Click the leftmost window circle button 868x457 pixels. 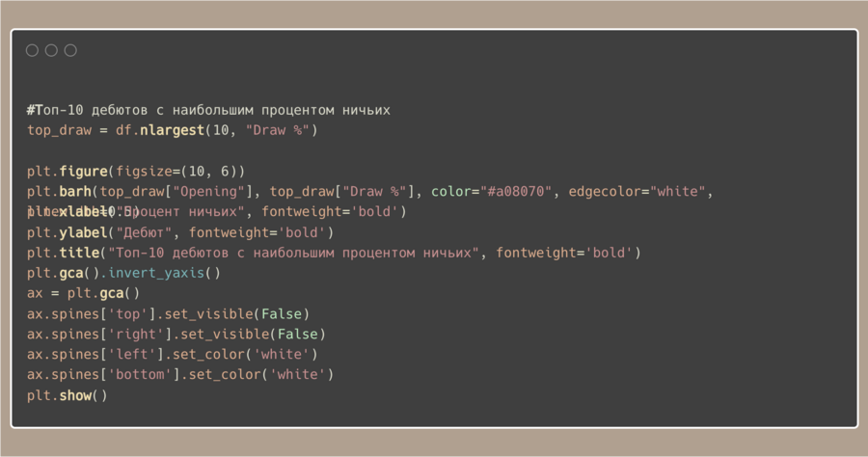click(x=32, y=50)
